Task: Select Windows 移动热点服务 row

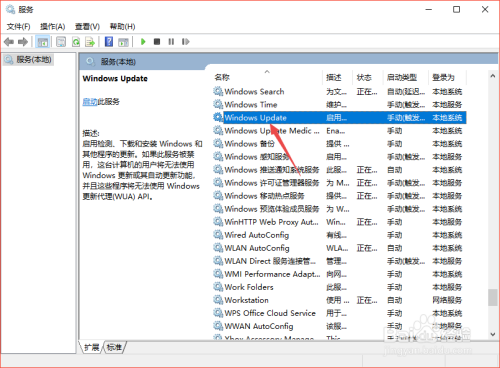Action: click(339, 196)
